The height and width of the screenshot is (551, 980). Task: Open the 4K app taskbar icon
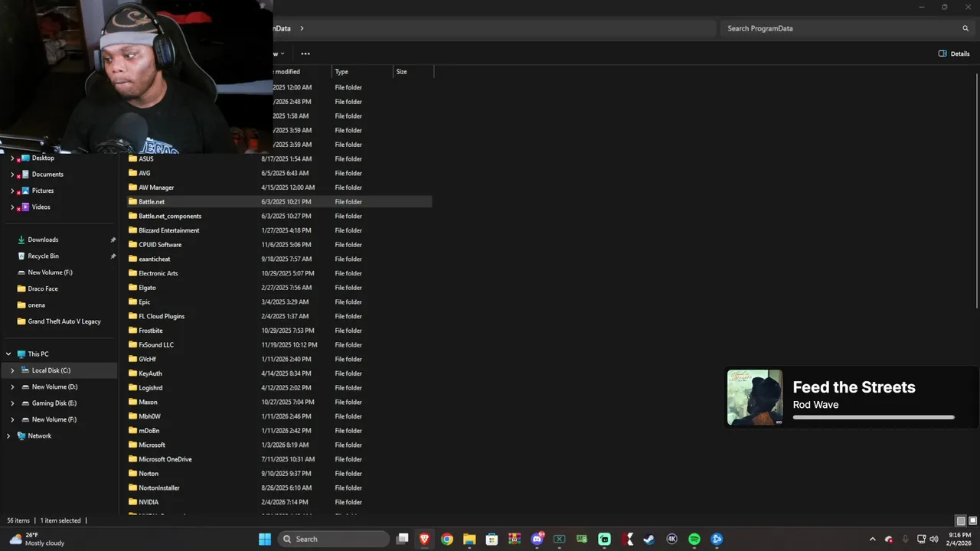pyautogui.click(x=671, y=539)
